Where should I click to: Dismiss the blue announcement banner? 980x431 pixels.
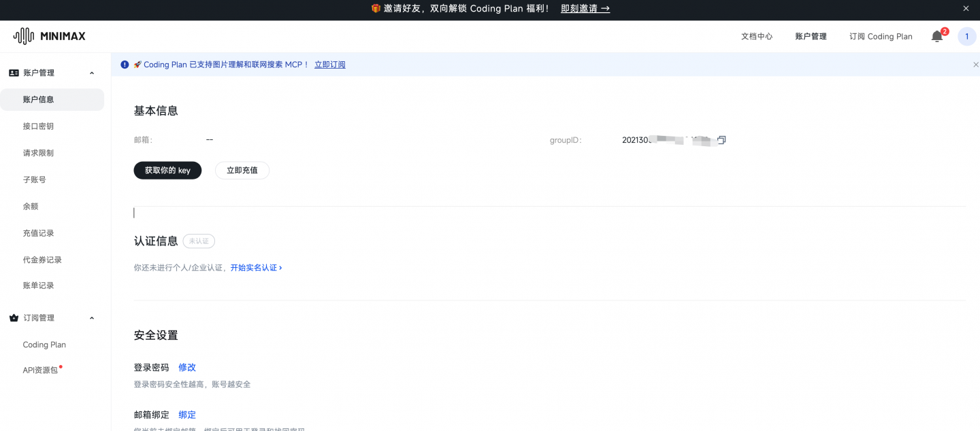click(x=975, y=64)
